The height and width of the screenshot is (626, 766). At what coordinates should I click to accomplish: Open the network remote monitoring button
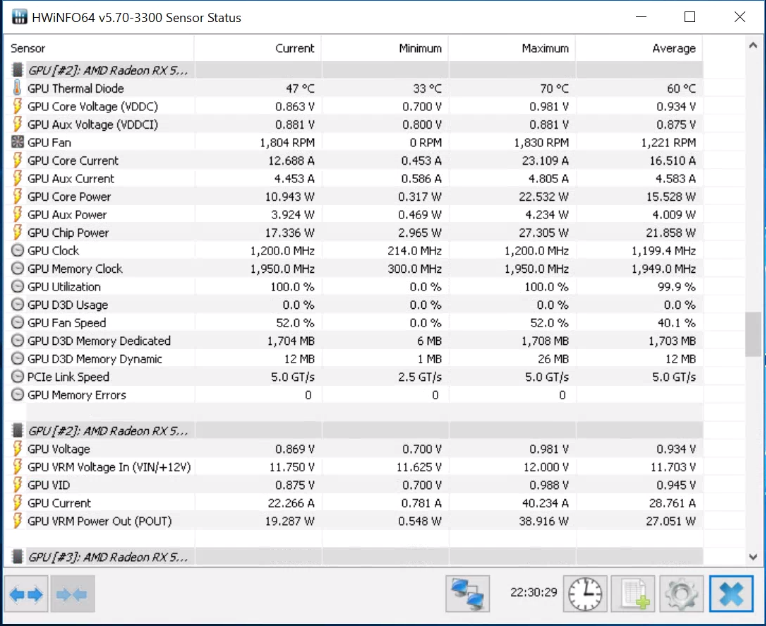[x=468, y=594]
